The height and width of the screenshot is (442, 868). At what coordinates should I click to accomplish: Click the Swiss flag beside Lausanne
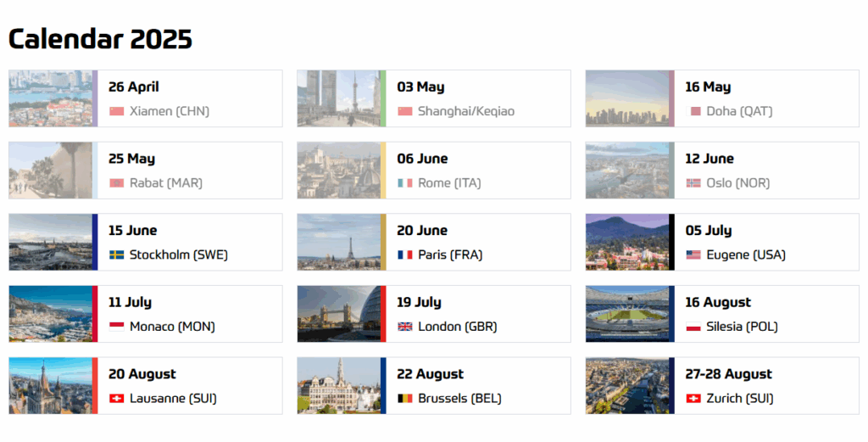pyautogui.click(x=116, y=398)
